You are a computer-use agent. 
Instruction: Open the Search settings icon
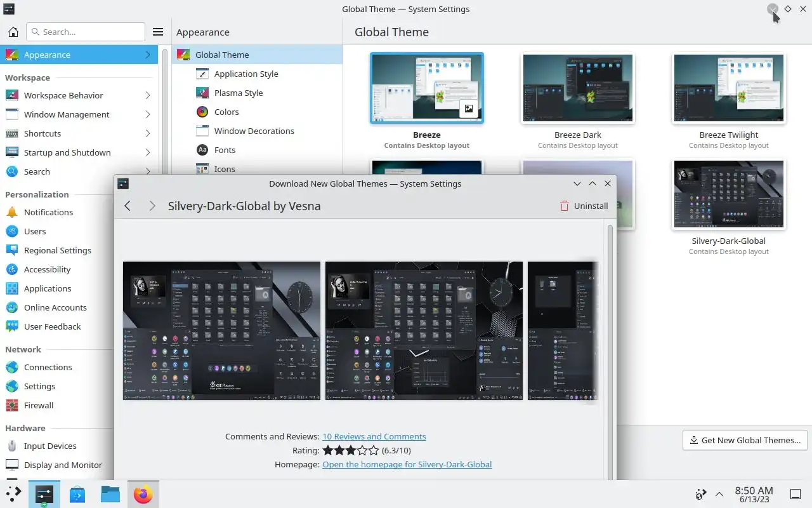click(x=12, y=171)
